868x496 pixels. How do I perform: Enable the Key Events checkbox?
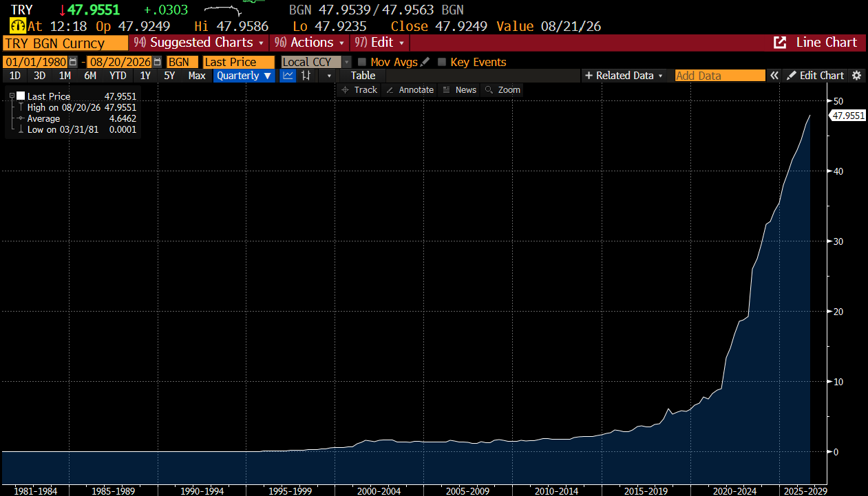point(442,62)
